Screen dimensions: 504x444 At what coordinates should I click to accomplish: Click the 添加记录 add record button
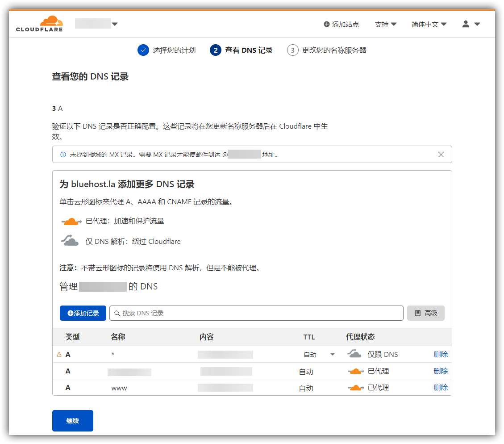83,313
